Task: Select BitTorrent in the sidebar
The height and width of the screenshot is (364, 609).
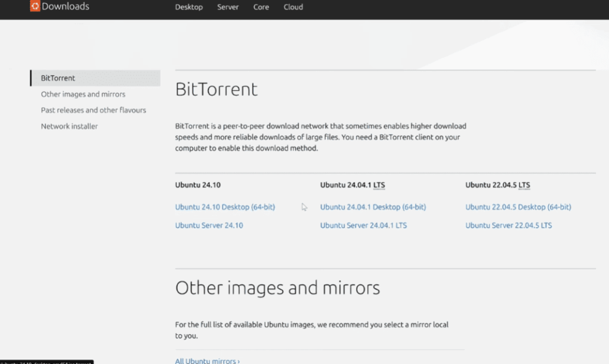Action: point(57,78)
